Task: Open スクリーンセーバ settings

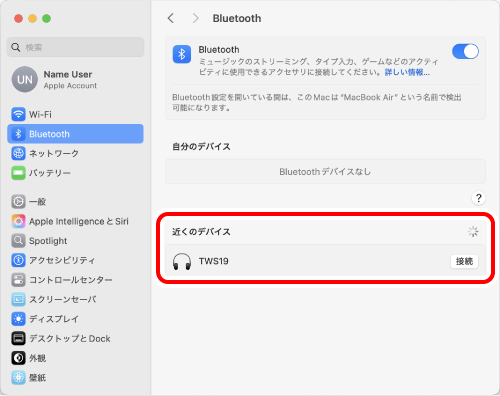Action: coord(75,299)
